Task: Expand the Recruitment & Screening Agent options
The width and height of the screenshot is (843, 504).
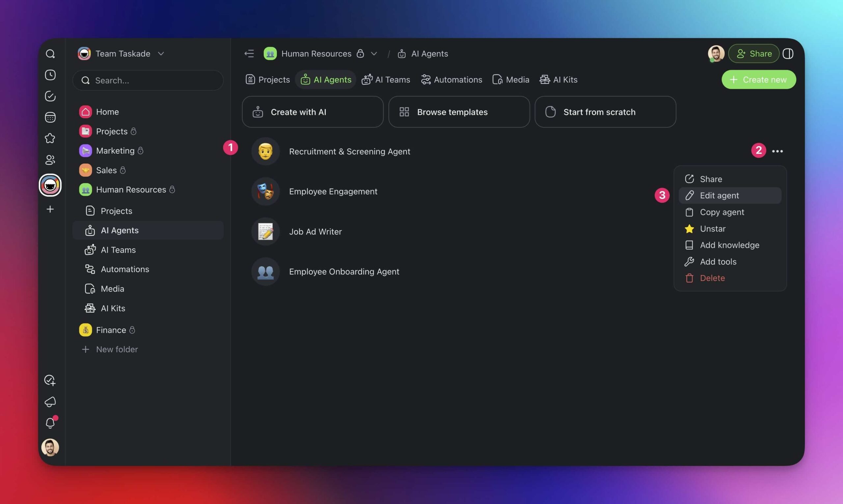Action: pyautogui.click(x=777, y=151)
